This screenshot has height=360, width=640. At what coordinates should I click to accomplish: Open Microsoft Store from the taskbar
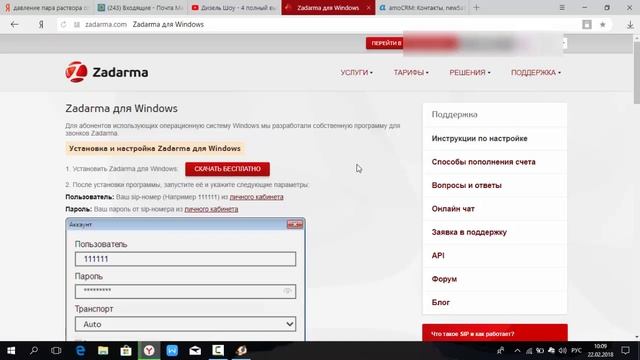pos(126,350)
